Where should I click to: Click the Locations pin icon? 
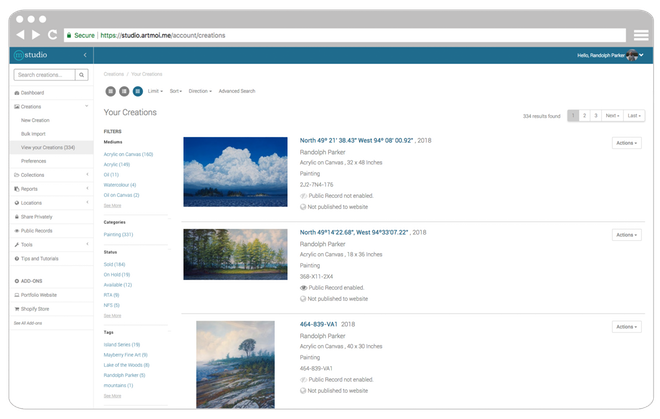17,203
